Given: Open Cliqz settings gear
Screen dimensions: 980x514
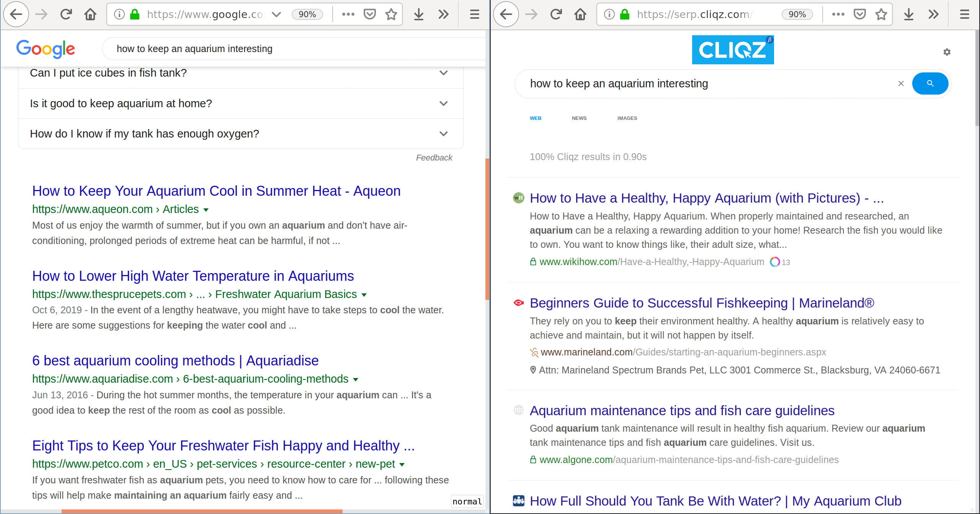Looking at the screenshot, I should (x=947, y=52).
